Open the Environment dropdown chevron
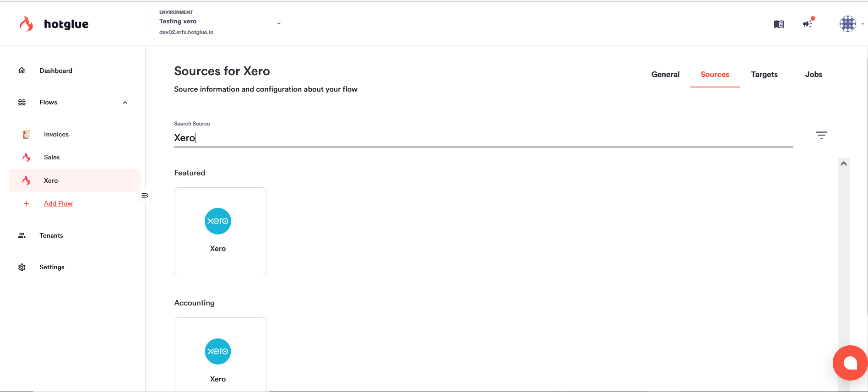The height and width of the screenshot is (392, 868). pos(279,23)
